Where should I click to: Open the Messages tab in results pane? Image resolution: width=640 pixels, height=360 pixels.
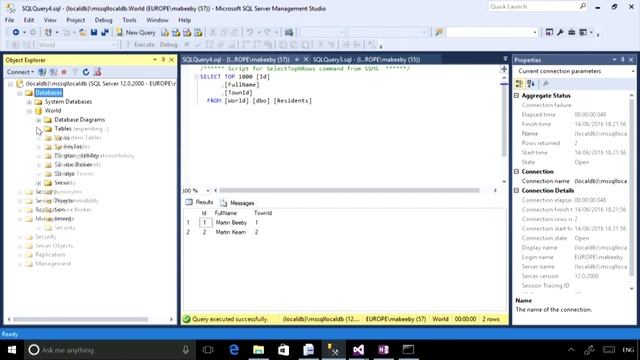click(237, 203)
